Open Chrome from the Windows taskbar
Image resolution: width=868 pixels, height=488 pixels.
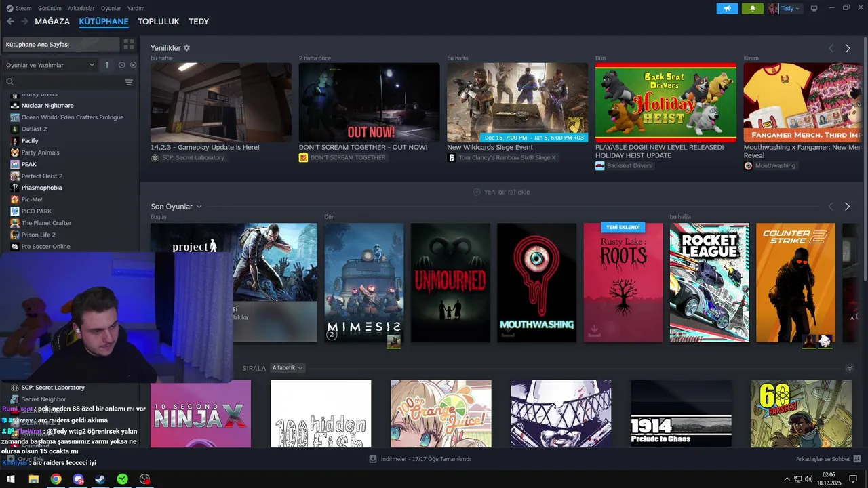point(56,479)
